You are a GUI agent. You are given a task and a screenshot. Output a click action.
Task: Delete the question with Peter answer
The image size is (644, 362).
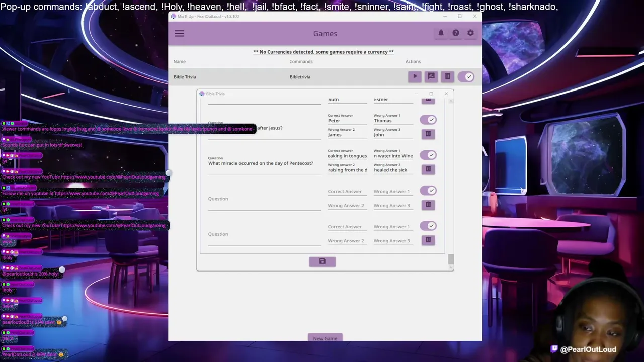428,134
